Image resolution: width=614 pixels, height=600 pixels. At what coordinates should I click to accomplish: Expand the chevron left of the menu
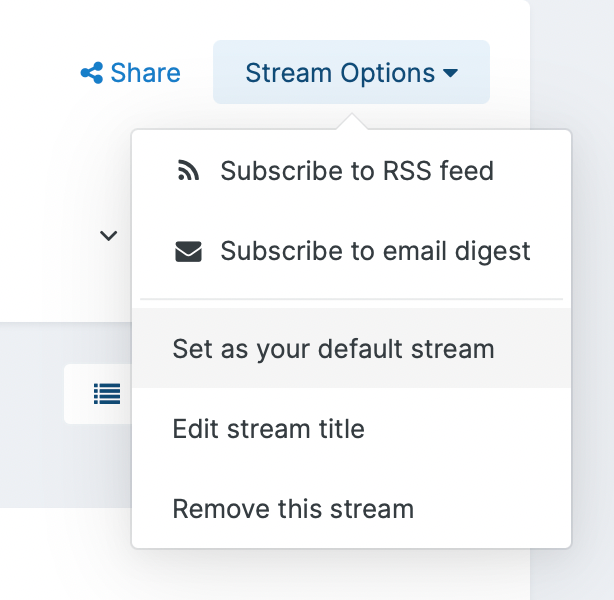108,236
